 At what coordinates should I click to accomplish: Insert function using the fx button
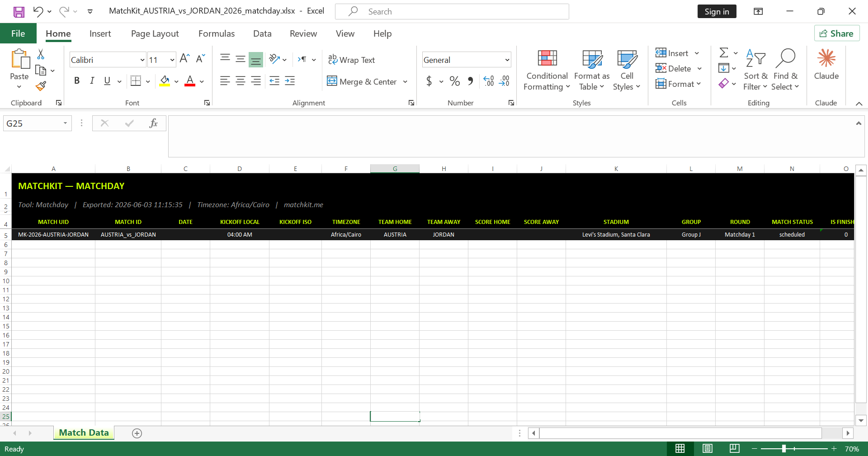153,123
